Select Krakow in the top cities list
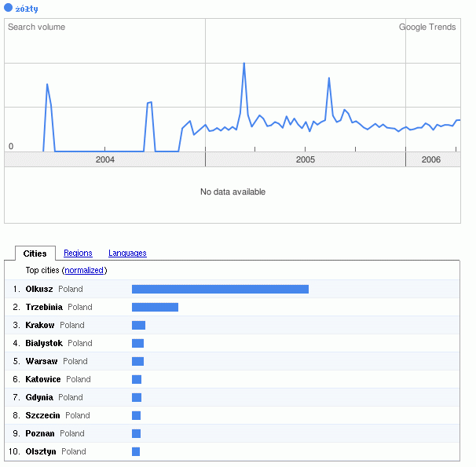Image resolution: width=476 pixels, height=467 pixels. (40, 325)
